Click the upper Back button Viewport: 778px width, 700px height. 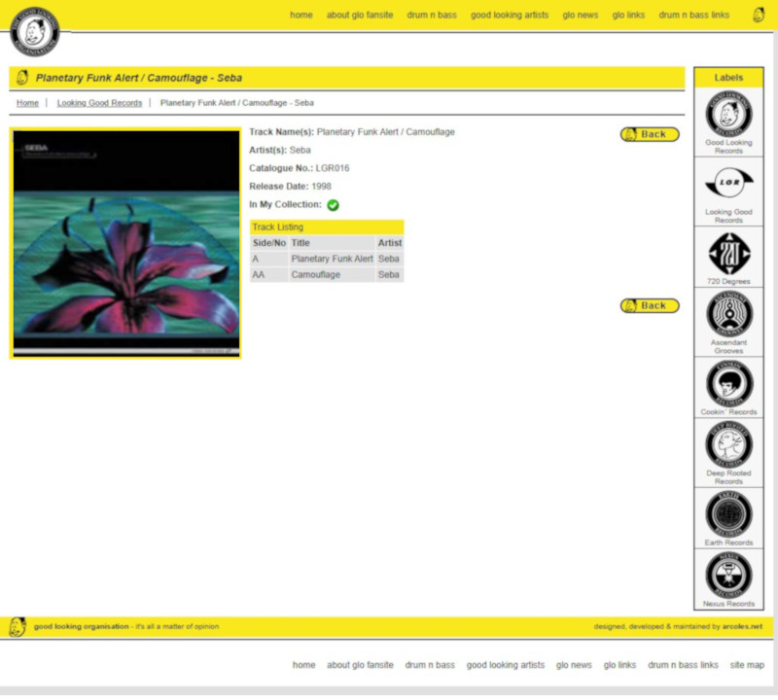650,134
